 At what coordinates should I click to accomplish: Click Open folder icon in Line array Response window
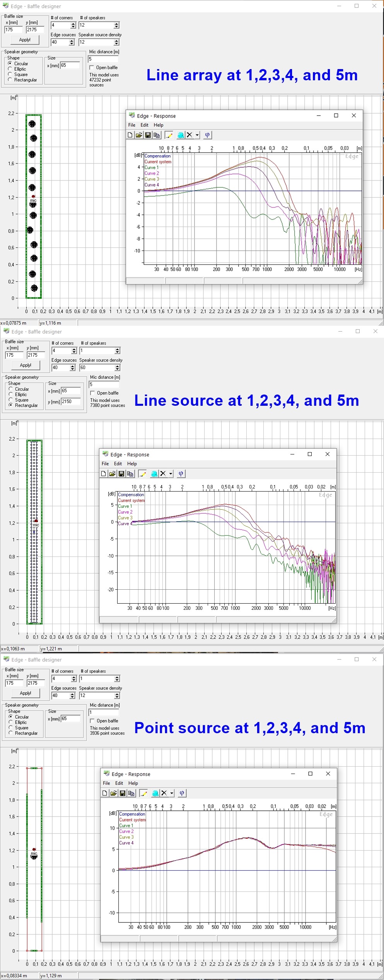139,135
